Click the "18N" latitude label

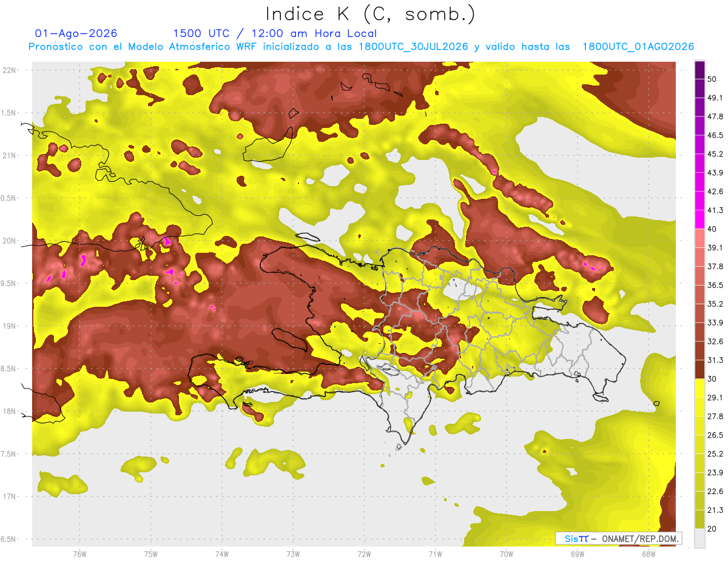tap(9, 412)
